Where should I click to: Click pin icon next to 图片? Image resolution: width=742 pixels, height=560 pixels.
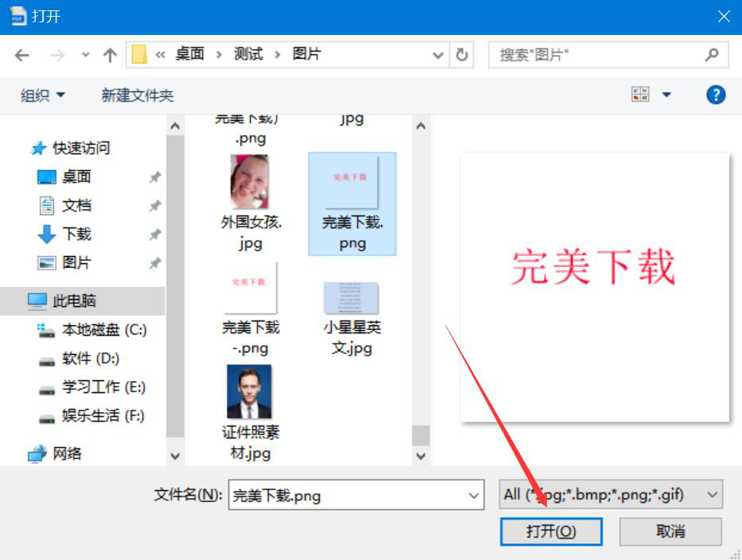pyautogui.click(x=155, y=263)
